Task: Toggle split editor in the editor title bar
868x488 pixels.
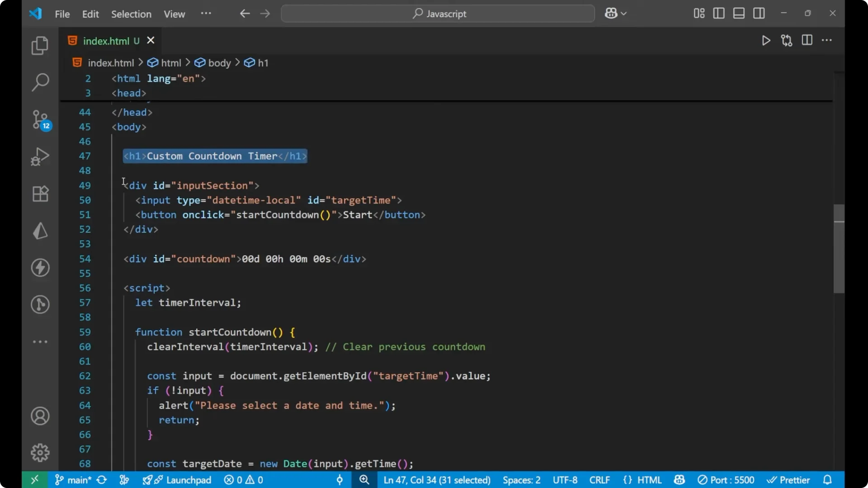Action: point(807,40)
